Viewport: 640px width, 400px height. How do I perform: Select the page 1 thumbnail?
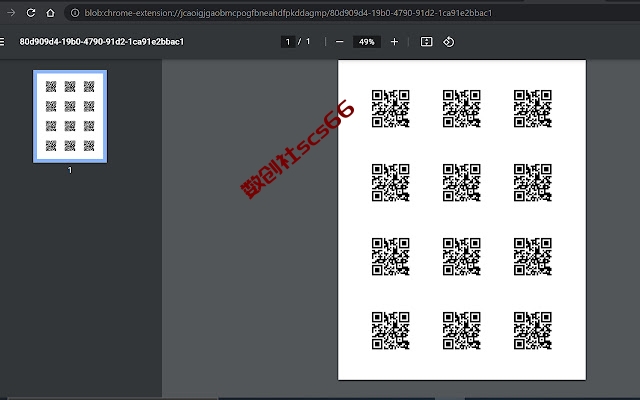[x=70, y=116]
